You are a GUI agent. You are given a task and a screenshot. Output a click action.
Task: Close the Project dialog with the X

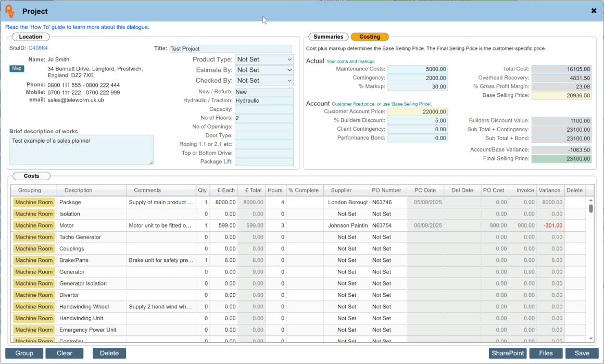pos(594,11)
